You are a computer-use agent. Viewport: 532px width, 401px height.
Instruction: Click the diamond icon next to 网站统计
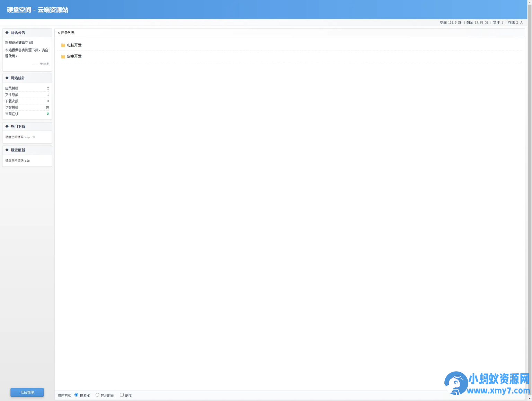click(7, 78)
